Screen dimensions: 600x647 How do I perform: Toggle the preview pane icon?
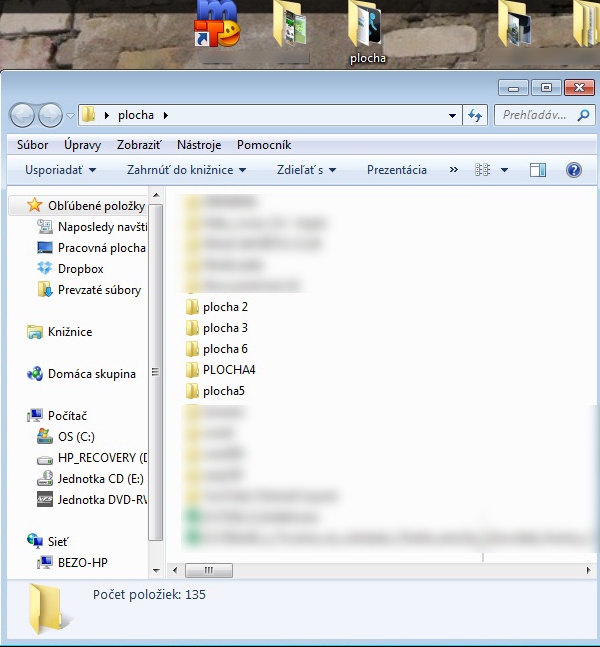click(x=538, y=170)
